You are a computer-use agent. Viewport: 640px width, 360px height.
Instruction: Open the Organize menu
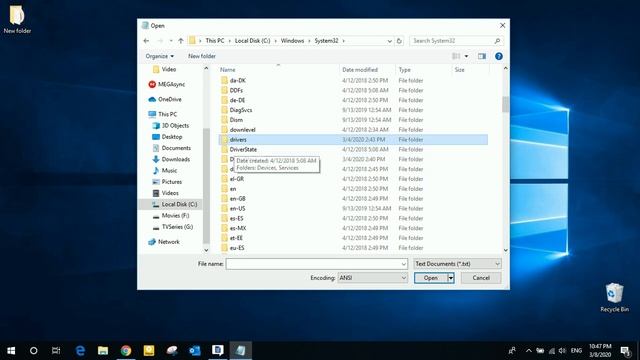(160, 56)
